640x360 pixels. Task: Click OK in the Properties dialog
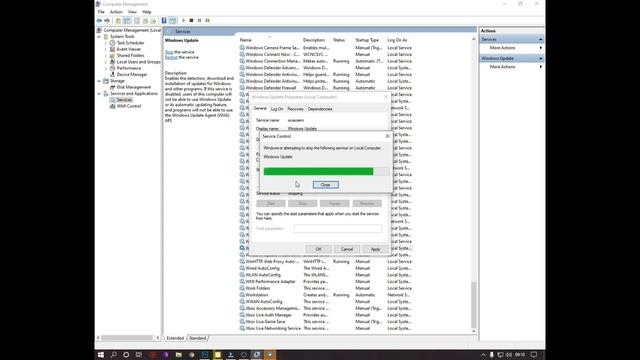click(318, 249)
